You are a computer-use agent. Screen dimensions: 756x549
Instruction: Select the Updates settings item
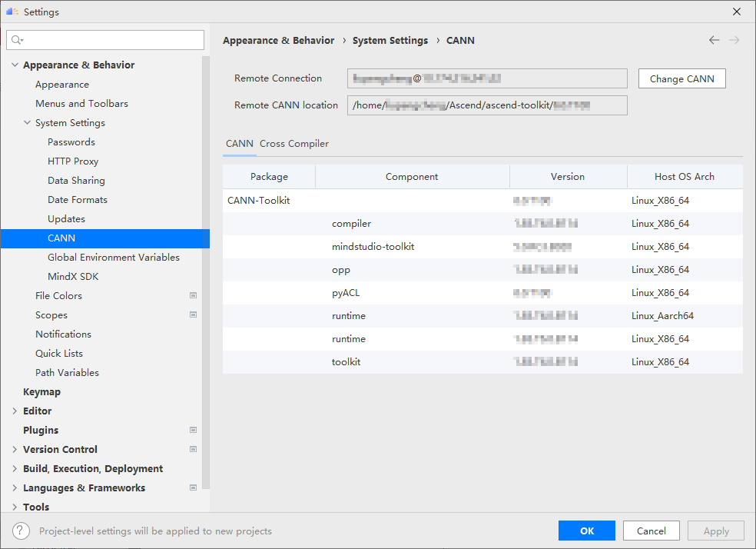(66, 219)
